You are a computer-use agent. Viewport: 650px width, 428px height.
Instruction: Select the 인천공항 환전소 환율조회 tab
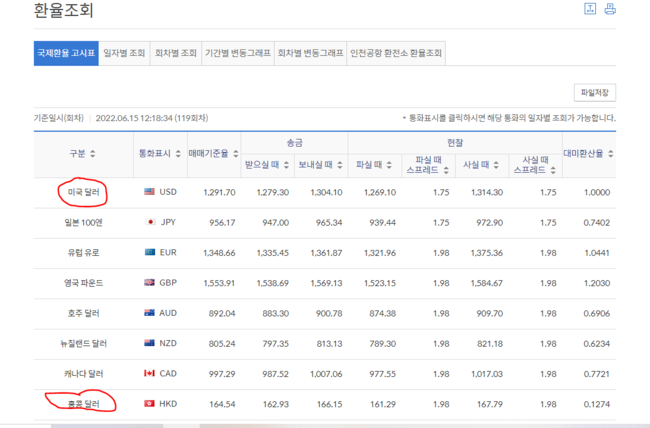click(398, 52)
